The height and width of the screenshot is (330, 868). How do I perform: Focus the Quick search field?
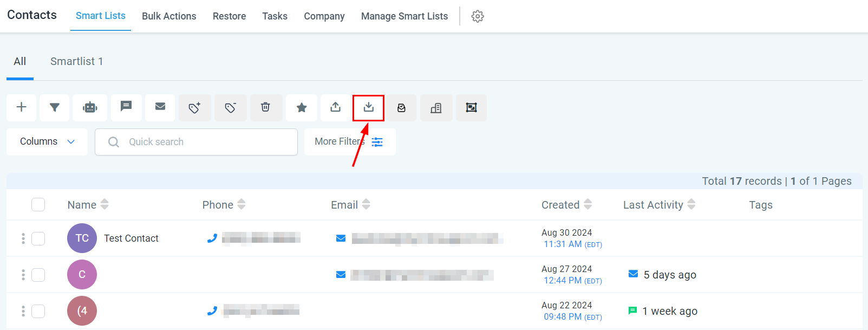tap(196, 142)
